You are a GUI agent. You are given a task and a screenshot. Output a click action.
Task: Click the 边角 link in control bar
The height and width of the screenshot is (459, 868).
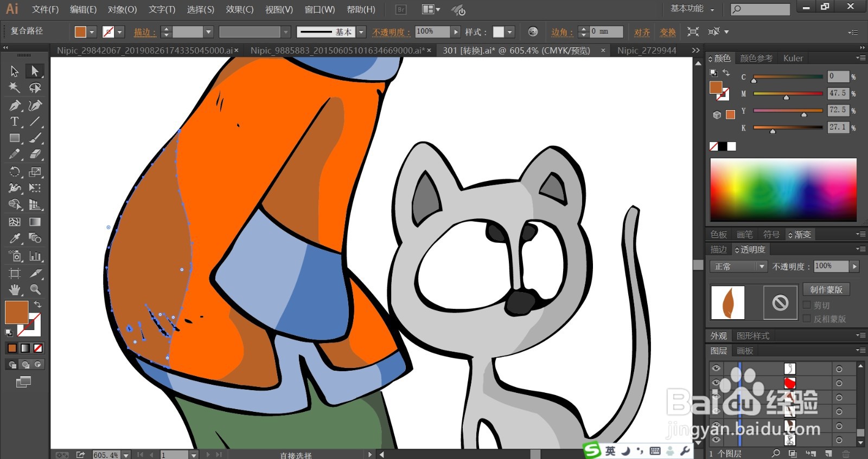[x=562, y=32]
